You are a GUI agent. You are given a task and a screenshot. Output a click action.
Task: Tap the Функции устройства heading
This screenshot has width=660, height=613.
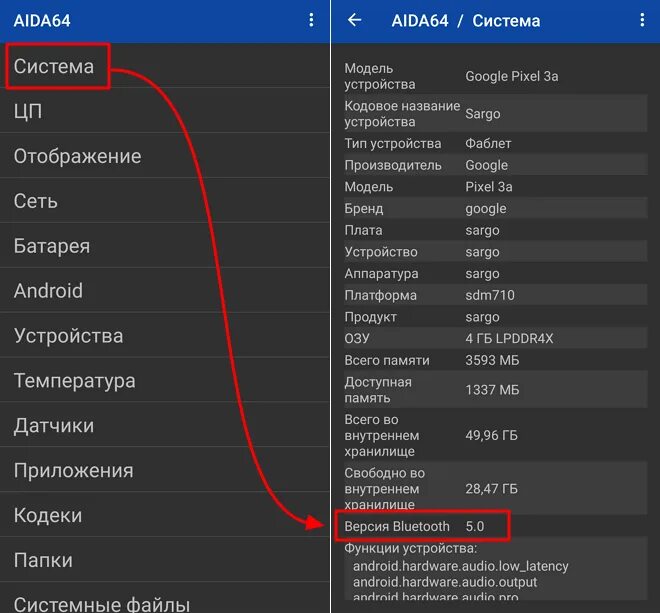coord(410,548)
